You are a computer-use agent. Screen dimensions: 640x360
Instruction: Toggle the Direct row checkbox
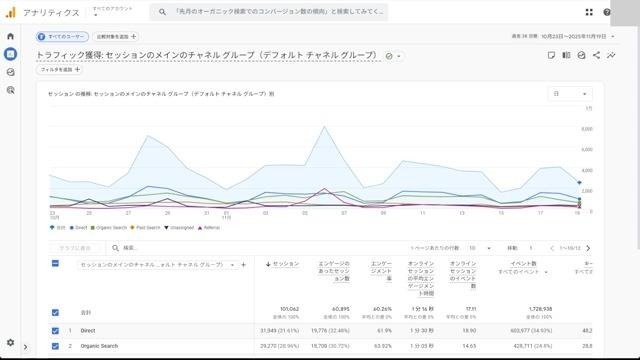(x=56, y=331)
